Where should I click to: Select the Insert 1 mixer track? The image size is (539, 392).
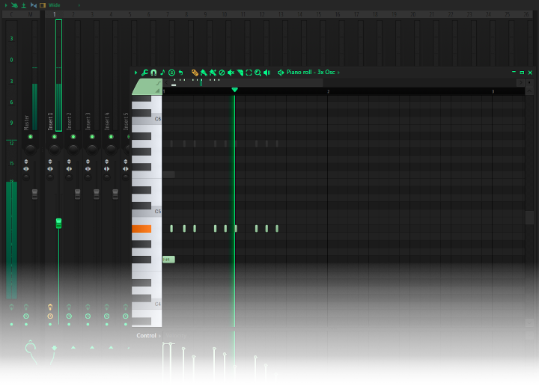(x=50, y=121)
